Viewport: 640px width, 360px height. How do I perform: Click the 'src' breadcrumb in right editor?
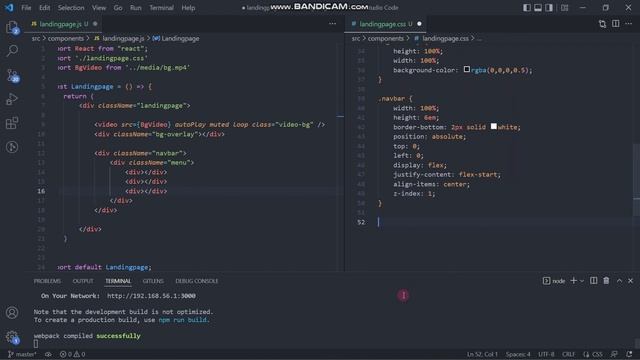pos(356,38)
